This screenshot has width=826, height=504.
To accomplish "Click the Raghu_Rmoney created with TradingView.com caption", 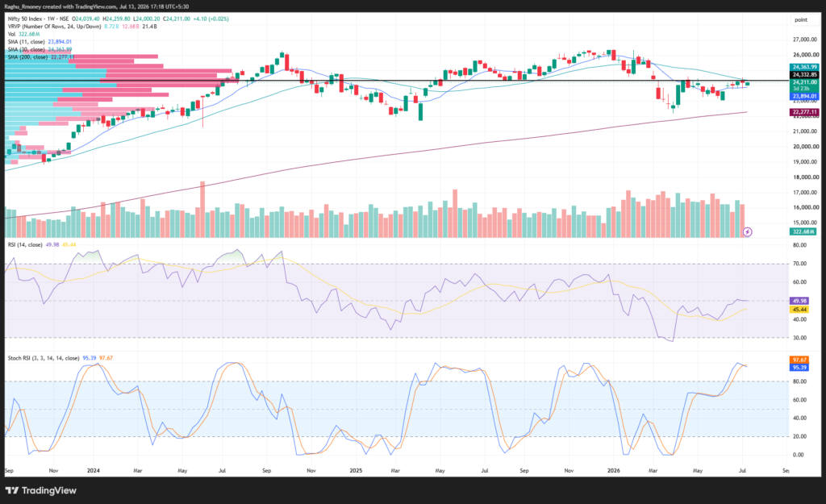I will [97, 6].
